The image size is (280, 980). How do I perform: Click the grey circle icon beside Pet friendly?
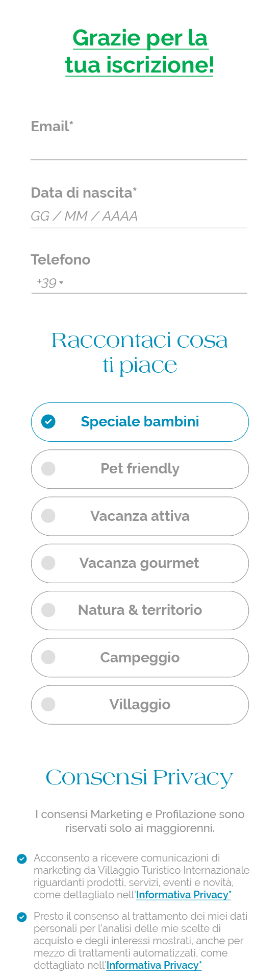pos(48,469)
